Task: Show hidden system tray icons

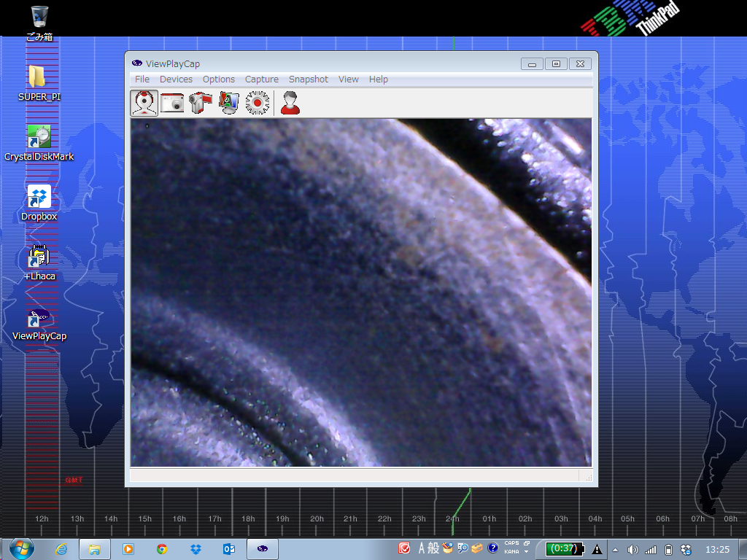Action: click(615, 550)
